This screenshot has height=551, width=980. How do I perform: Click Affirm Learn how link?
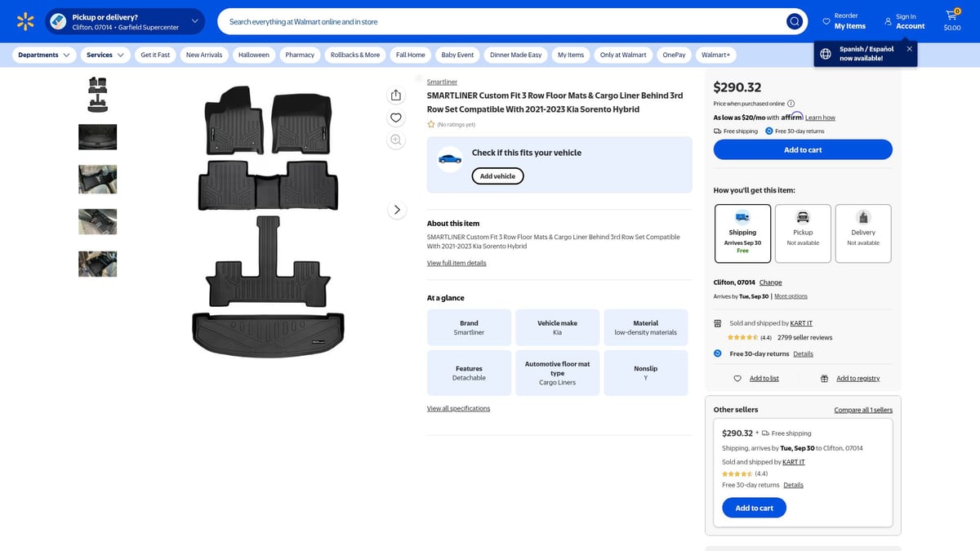click(820, 118)
